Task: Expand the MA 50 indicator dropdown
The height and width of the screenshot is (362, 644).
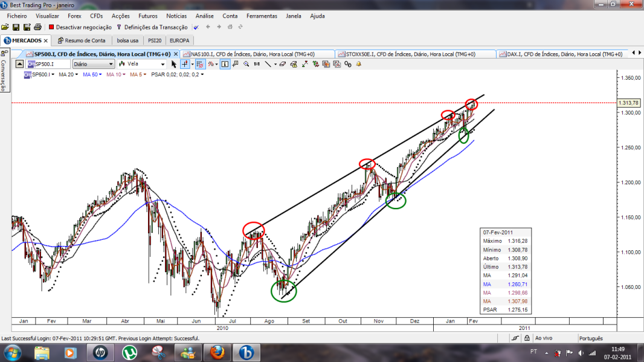Action: click(100, 74)
